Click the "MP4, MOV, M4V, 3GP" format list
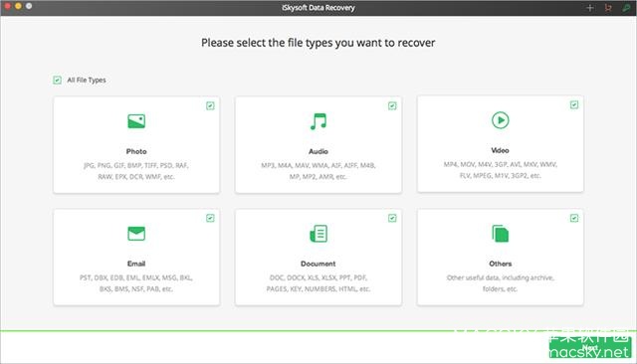 click(500, 170)
